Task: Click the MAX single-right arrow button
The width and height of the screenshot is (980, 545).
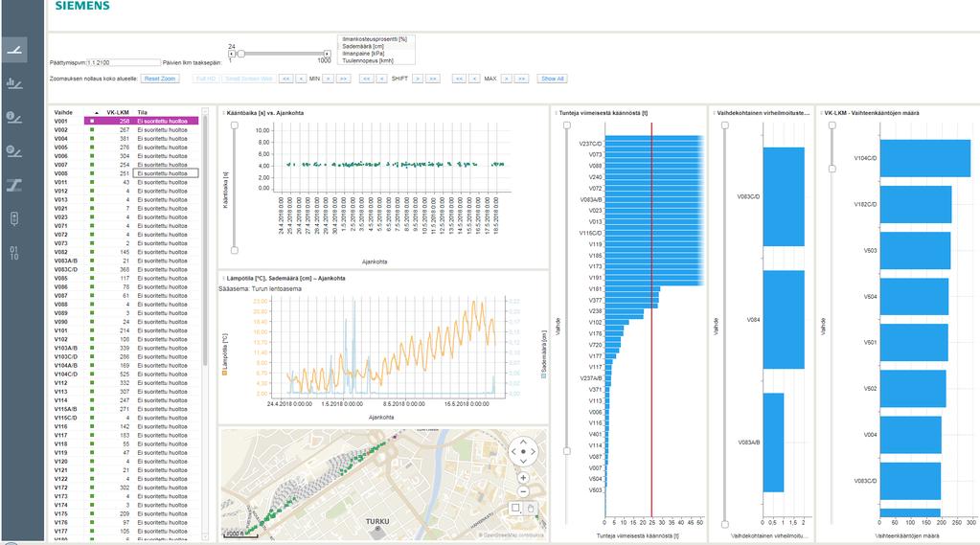Action: [x=506, y=79]
